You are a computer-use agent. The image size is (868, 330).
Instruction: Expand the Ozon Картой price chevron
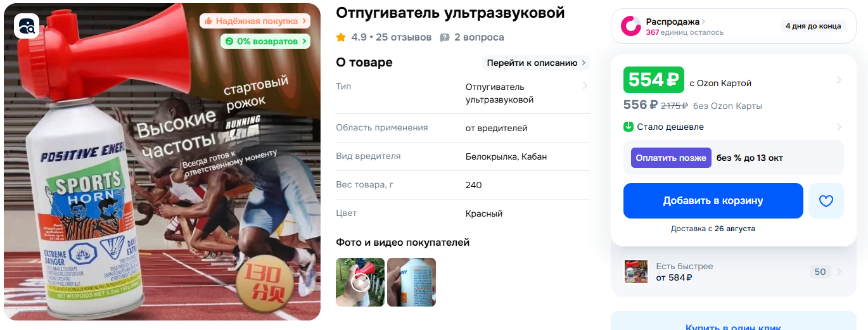(839, 80)
